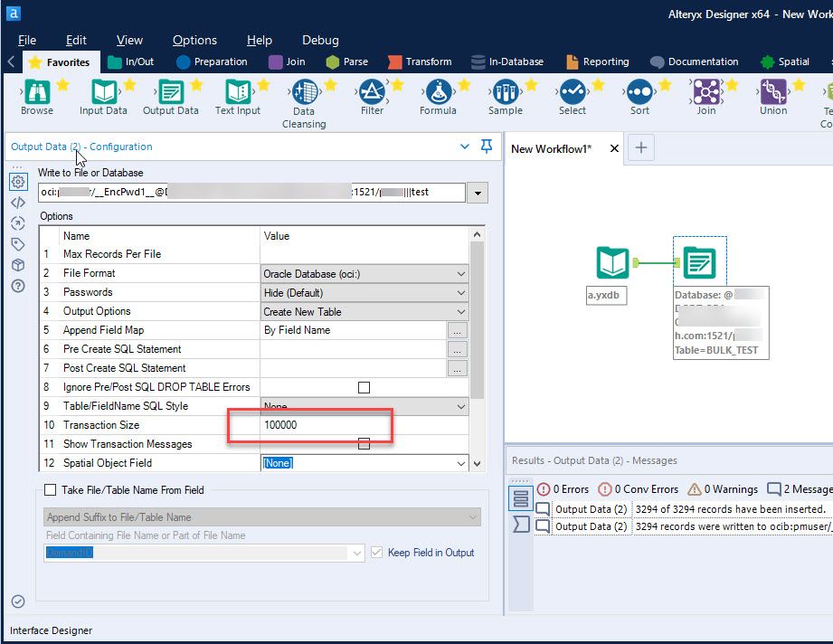Pin the Configuration window
This screenshot has width=833, height=644.
click(486, 147)
